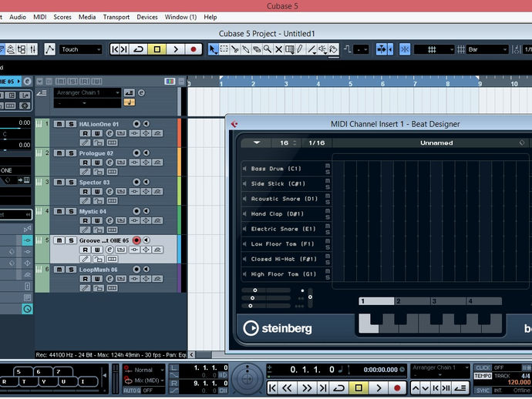
Task: Preview the Hand Clap (D#1) lane speaker
Action: coord(244,214)
